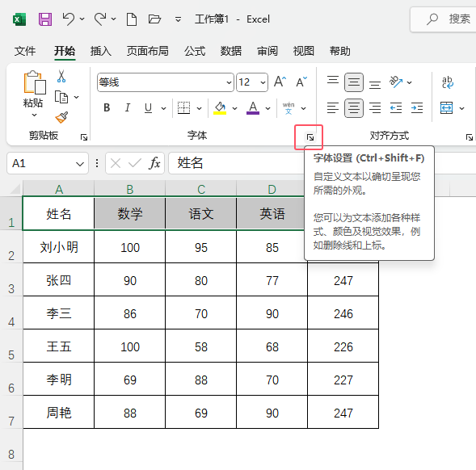Viewport: 476px width, 470px height.
Task: Click the Save icon in title bar
Action: coord(45,19)
